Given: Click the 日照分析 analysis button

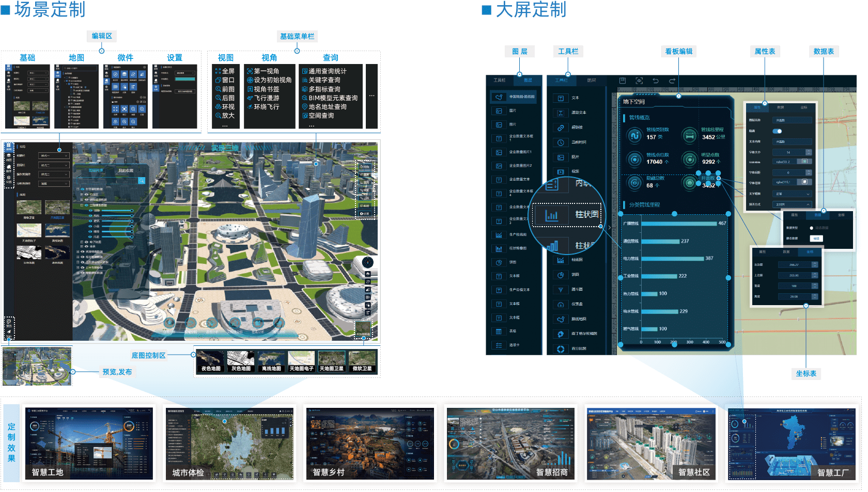Looking at the screenshot, I should (x=169, y=325).
